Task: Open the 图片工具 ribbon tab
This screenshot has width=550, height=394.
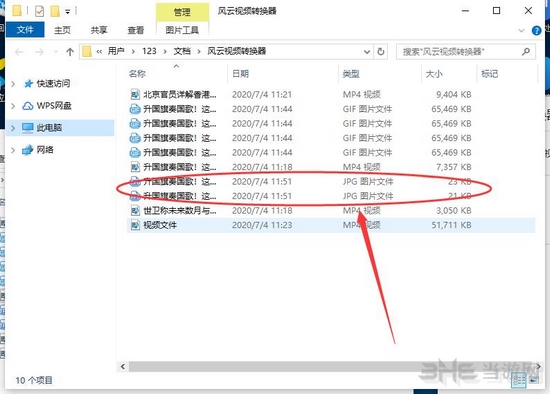Action: [182, 30]
